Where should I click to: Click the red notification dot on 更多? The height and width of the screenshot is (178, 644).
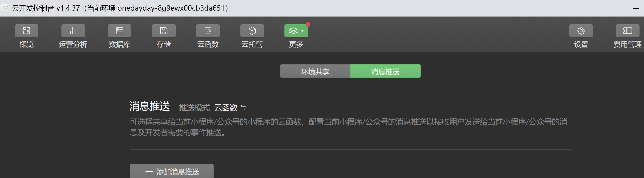point(308,24)
